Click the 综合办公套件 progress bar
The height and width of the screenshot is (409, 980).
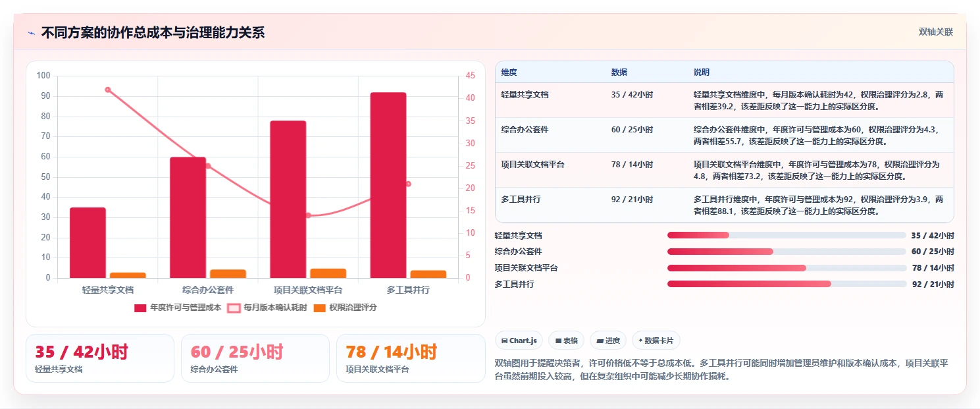pyautogui.click(x=787, y=252)
